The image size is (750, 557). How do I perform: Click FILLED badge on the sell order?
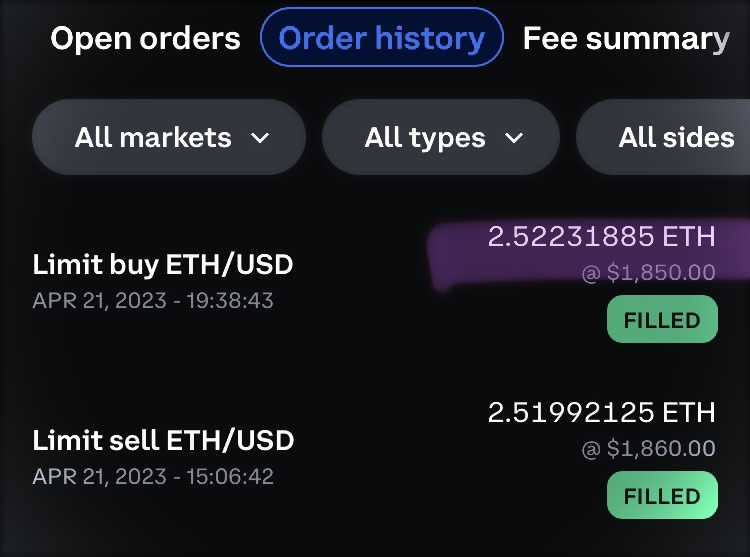662,495
